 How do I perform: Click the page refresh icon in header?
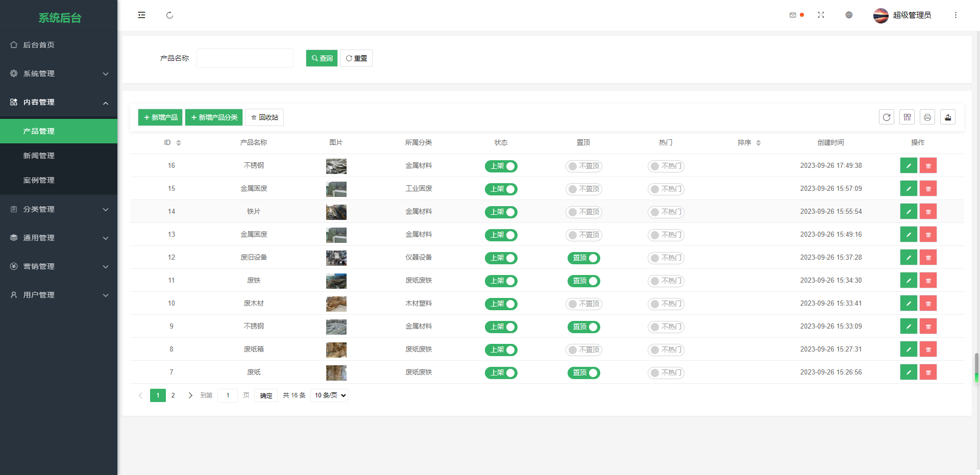point(169,15)
